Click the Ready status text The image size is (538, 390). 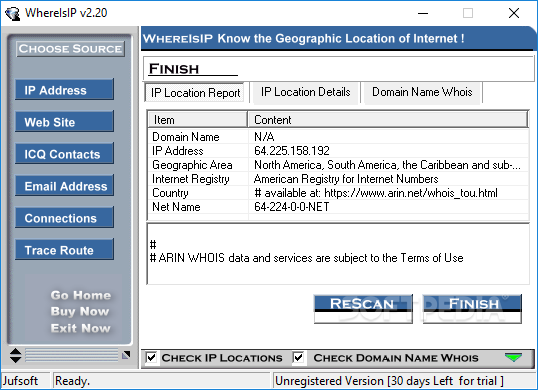pos(72,381)
